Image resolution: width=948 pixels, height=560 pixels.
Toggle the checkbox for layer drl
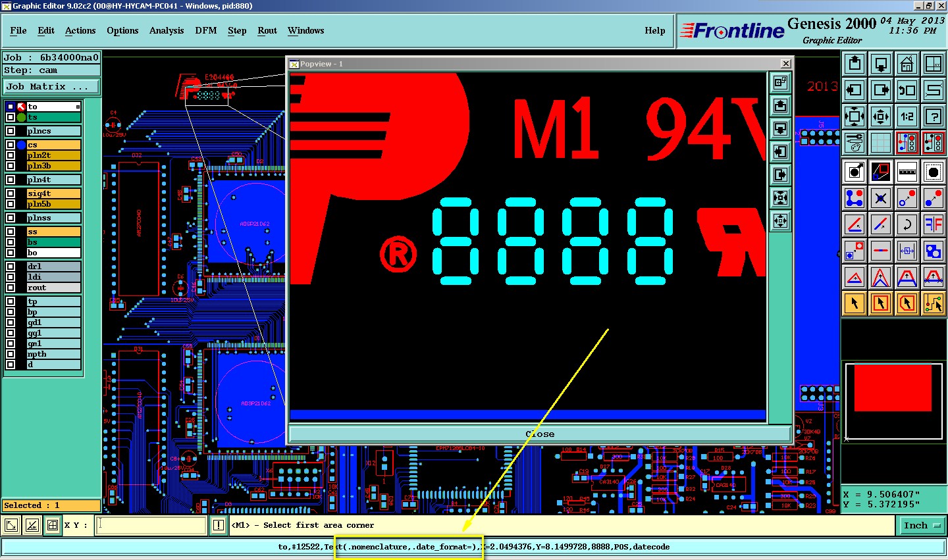[x=11, y=267]
